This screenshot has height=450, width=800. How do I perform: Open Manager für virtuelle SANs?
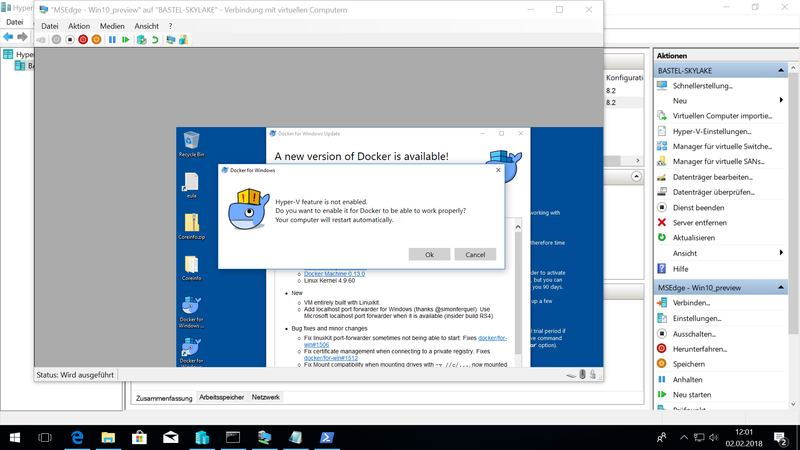718,162
